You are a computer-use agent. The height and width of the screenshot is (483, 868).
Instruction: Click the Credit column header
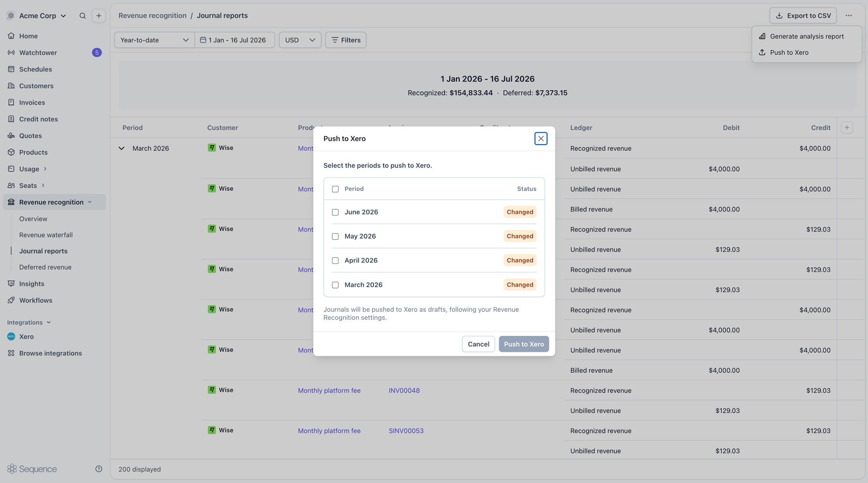pos(821,128)
